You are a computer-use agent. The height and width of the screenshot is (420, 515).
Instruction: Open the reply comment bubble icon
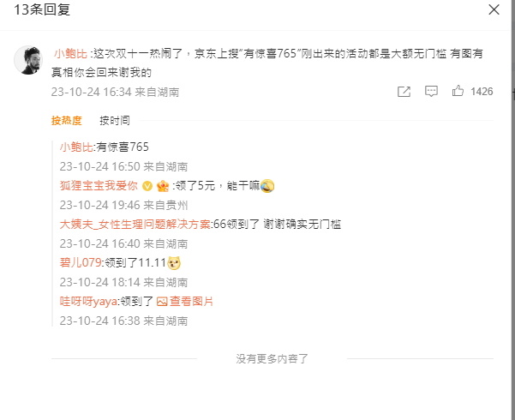click(x=431, y=91)
